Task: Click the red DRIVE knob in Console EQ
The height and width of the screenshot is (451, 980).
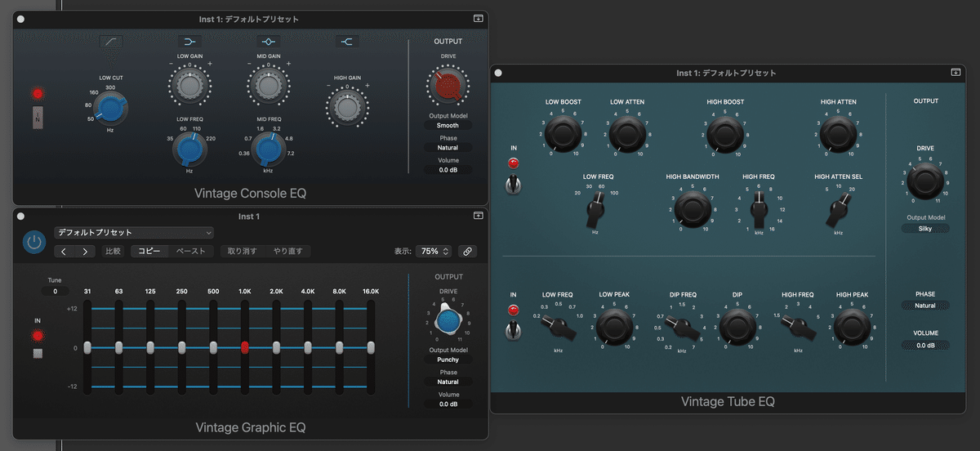Action: coord(448,85)
